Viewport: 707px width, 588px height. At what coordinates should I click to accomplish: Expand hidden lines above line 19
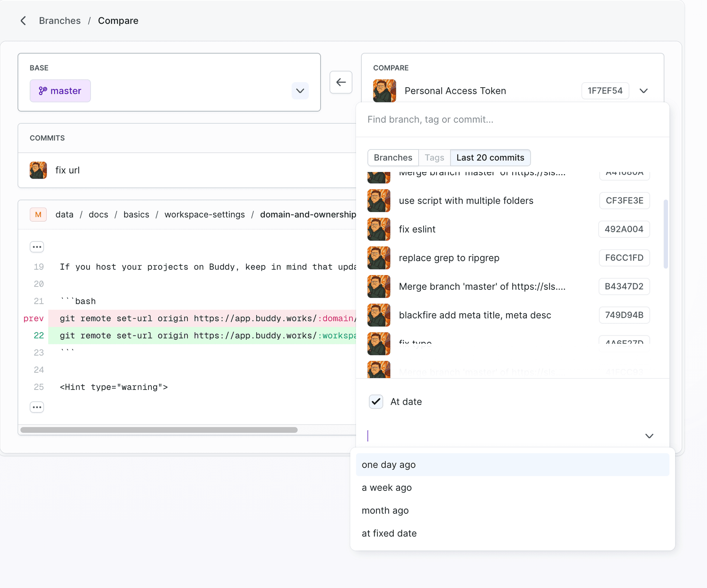coord(37,247)
